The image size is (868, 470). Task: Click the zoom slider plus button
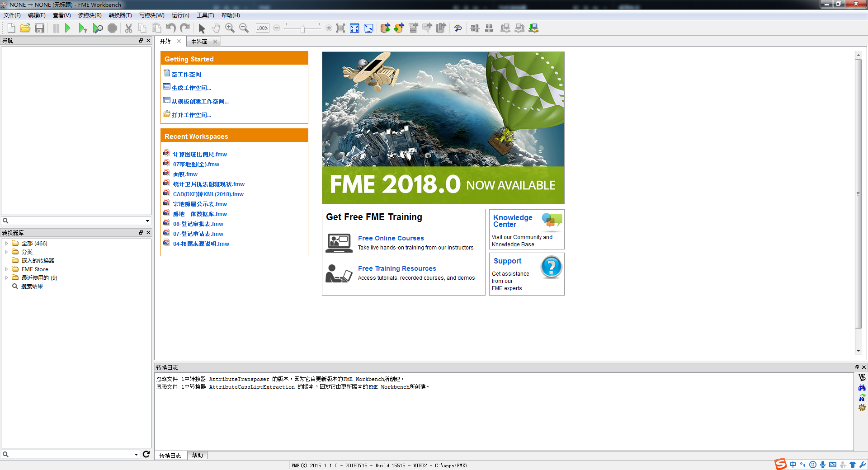point(329,28)
